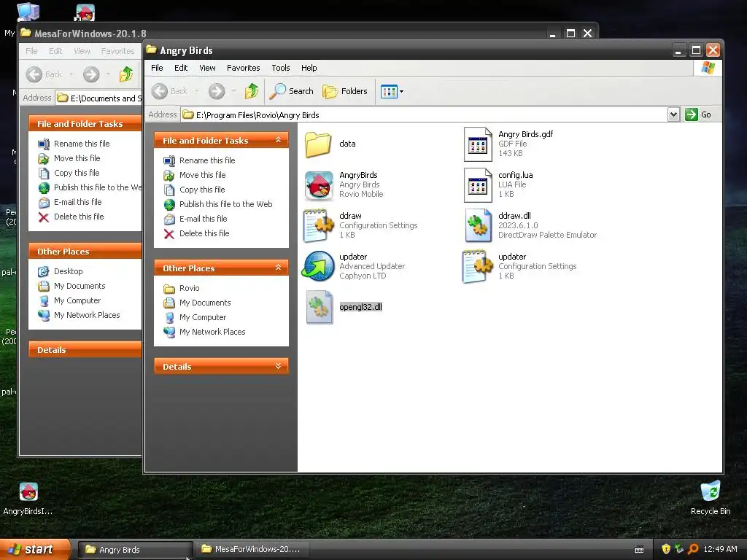Click the Angry Birds shortcut icon on the desktop top

click(x=85, y=12)
